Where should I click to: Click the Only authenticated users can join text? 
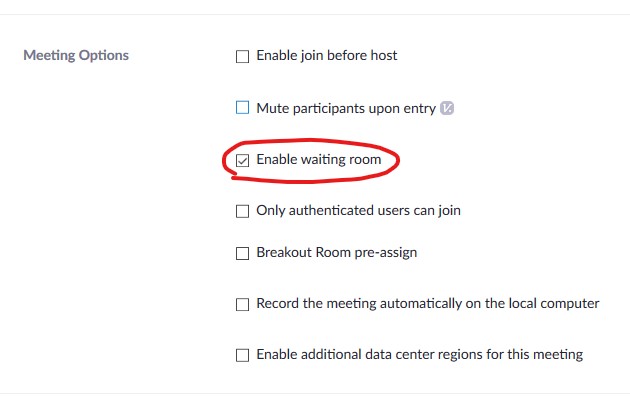[x=358, y=211]
